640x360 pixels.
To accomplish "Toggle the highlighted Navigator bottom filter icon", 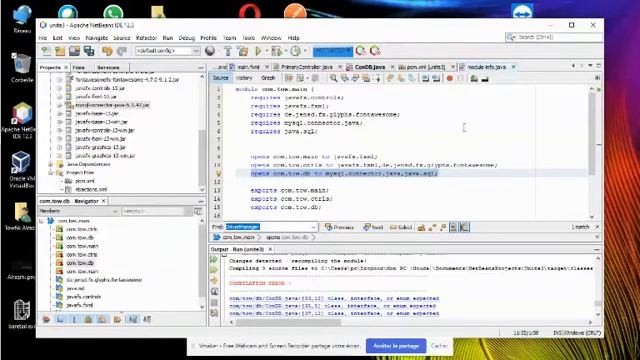I will (133, 319).
